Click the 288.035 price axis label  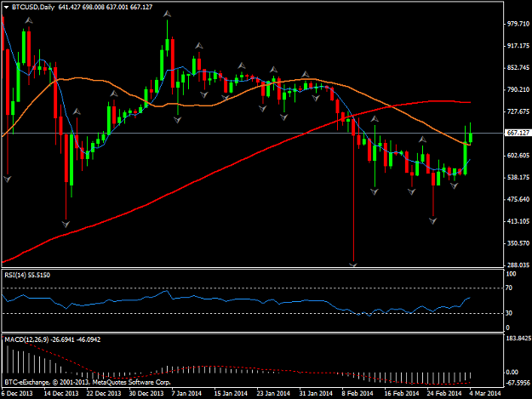pyautogui.click(x=518, y=265)
